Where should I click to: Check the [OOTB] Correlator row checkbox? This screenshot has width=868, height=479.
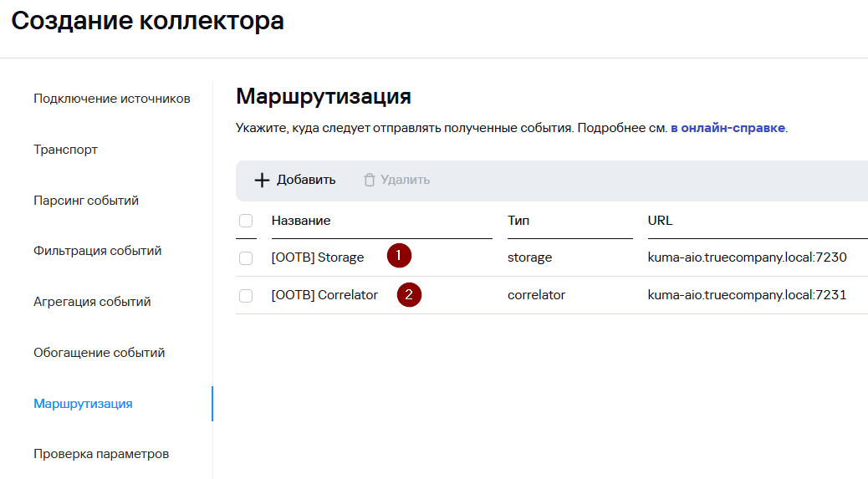pos(246,295)
